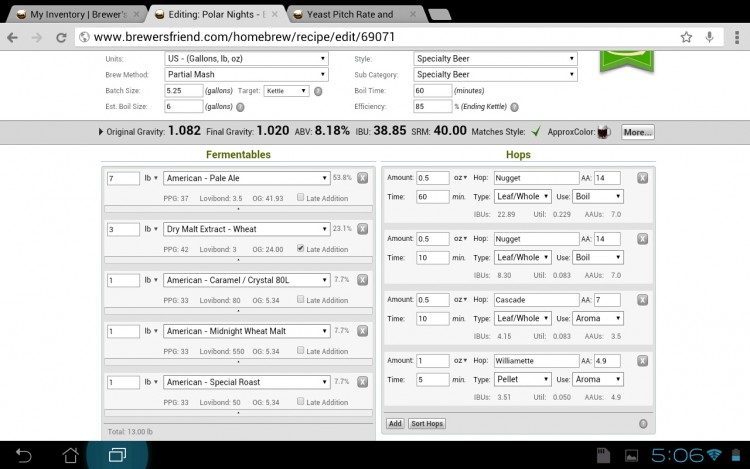Close the My Inventory tab
The width and height of the screenshot is (750, 469).
(137, 14)
